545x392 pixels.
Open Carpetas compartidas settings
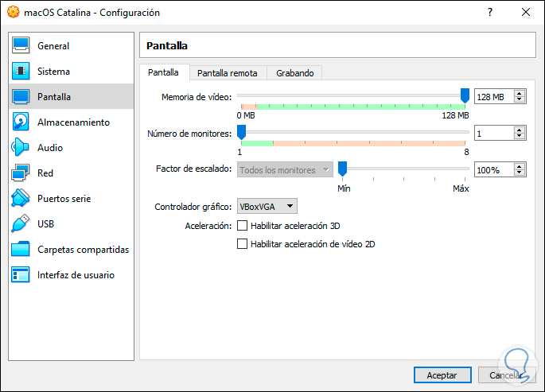72,250
